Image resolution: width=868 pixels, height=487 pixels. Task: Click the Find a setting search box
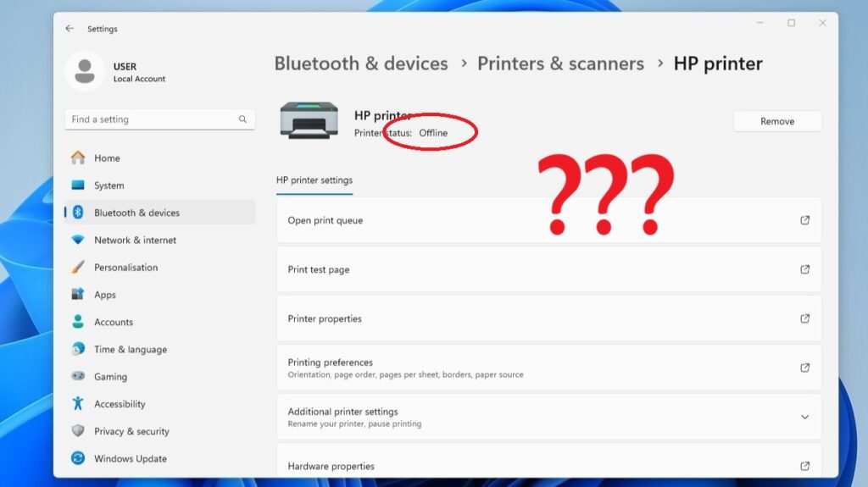pos(153,119)
